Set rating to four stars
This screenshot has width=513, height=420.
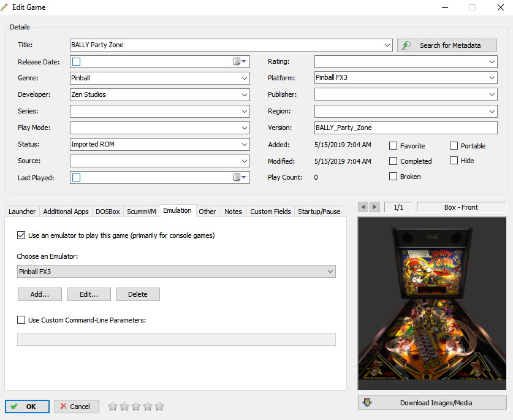(x=148, y=407)
